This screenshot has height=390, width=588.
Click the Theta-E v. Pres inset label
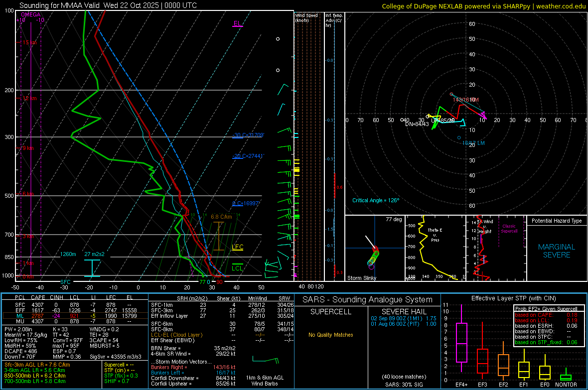[x=435, y=235]
